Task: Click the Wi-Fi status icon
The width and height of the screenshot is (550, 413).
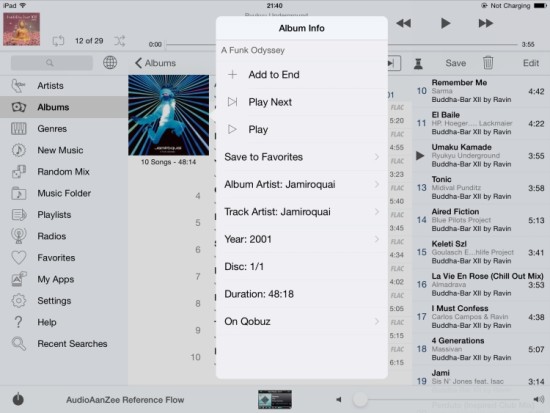Action: [23, 5]
